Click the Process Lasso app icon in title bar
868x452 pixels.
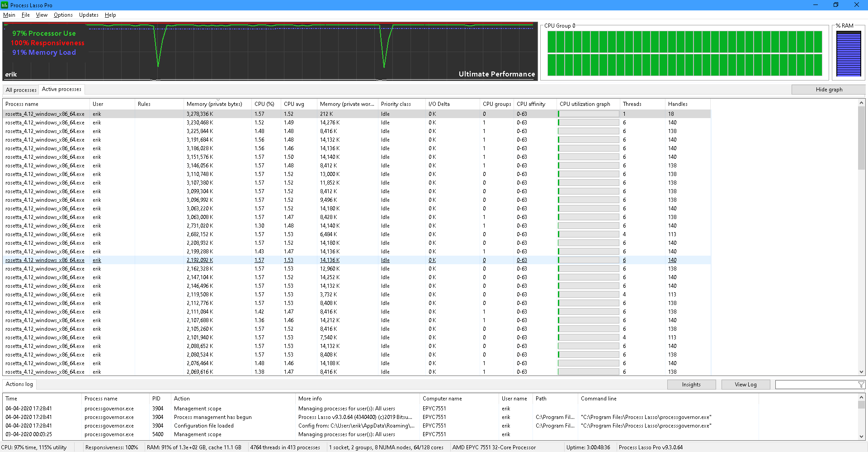(5, 5)
